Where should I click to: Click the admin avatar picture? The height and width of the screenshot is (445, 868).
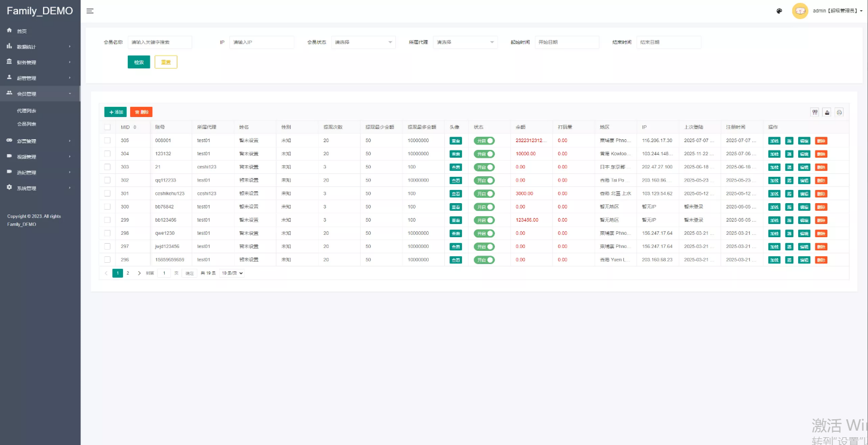pos(799,11)
